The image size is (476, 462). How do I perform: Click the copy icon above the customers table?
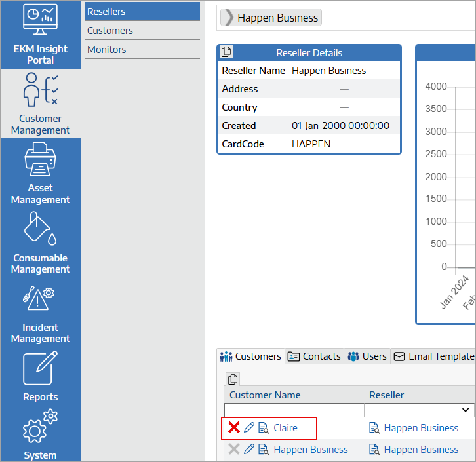[233, 379]
